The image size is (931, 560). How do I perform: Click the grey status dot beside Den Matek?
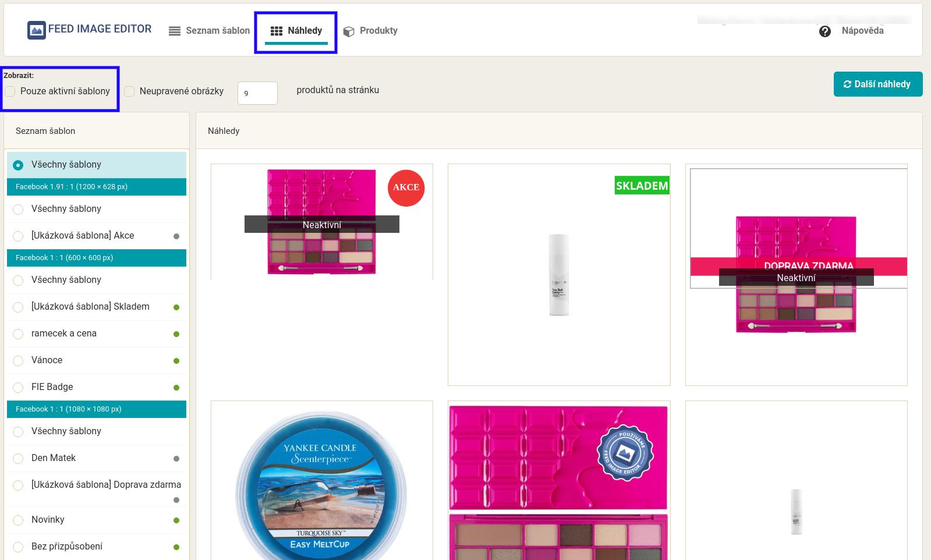(176, 459)
